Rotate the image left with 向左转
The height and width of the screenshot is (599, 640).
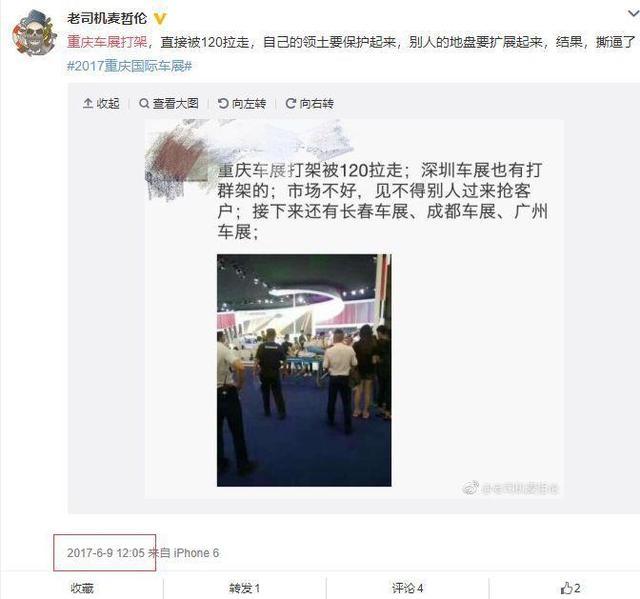point(242,104)
